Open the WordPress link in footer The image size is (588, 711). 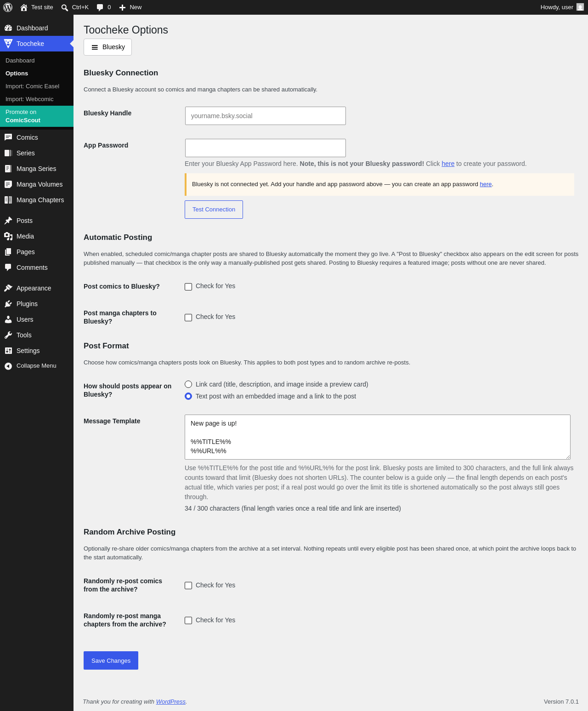click(171, 702)
